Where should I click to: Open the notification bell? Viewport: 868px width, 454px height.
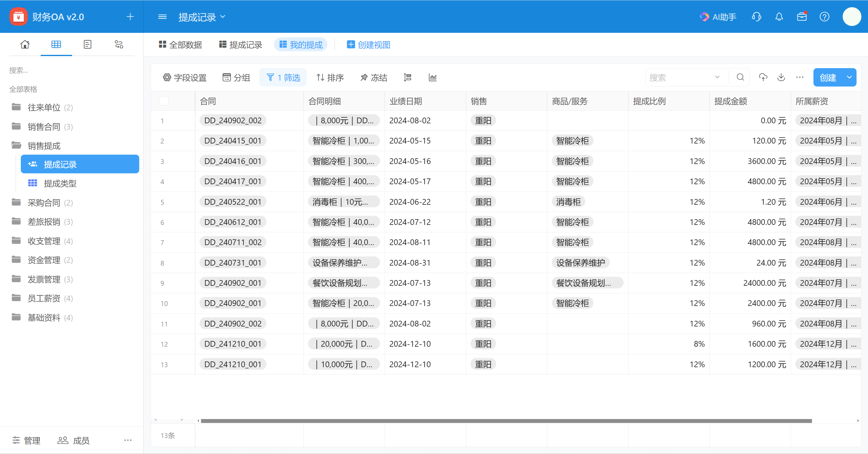coord(779,17)
